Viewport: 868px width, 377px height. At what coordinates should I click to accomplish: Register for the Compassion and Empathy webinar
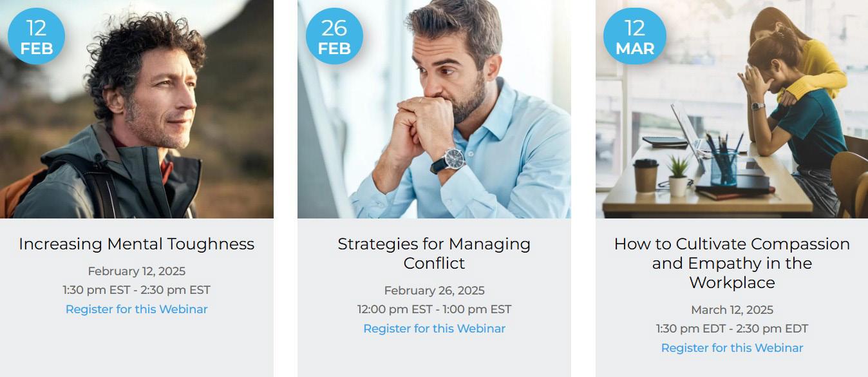732,348
